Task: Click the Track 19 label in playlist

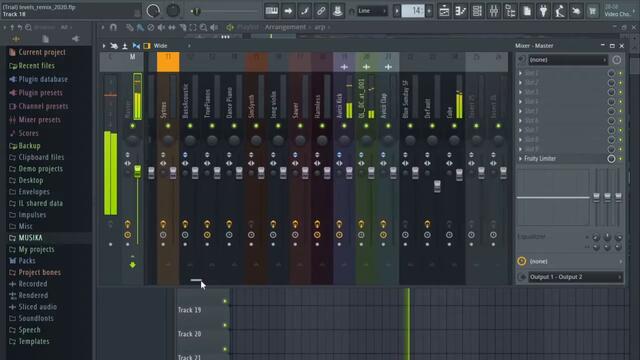Action: click(189, 310)
